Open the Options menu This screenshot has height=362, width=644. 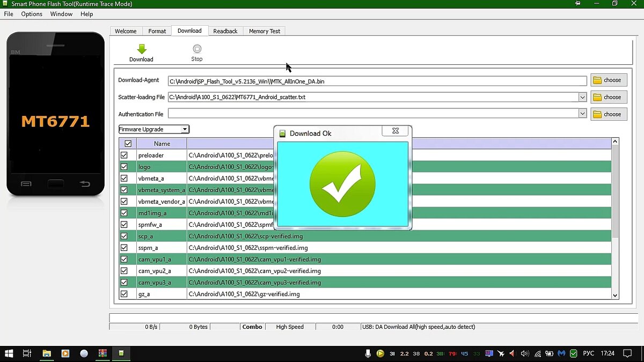(x=32, y=14)
